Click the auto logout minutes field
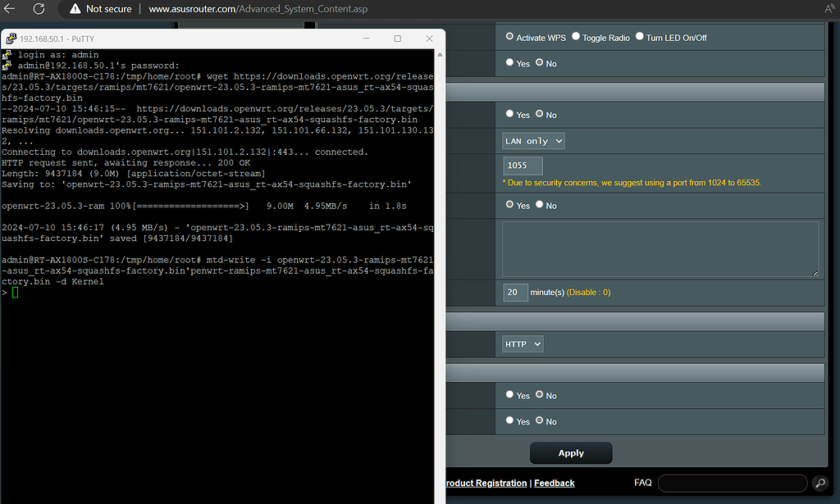840x504 pixels. 515,292
